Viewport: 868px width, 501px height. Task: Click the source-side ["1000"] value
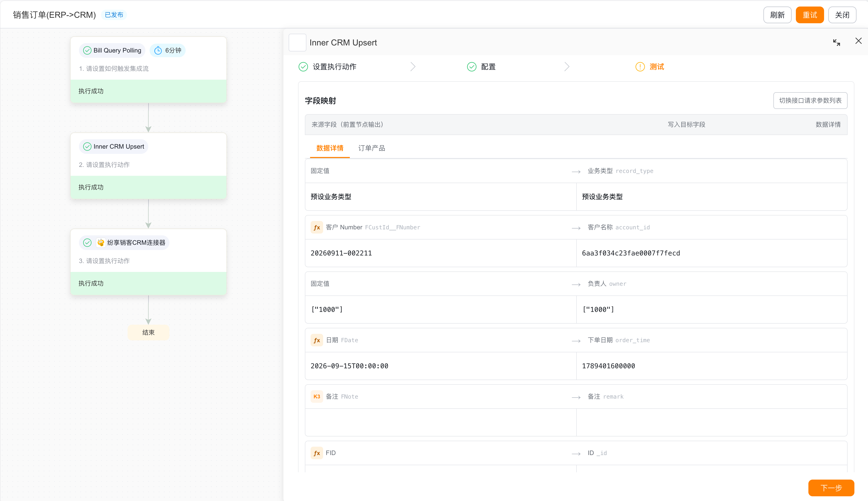pos(327,310)
